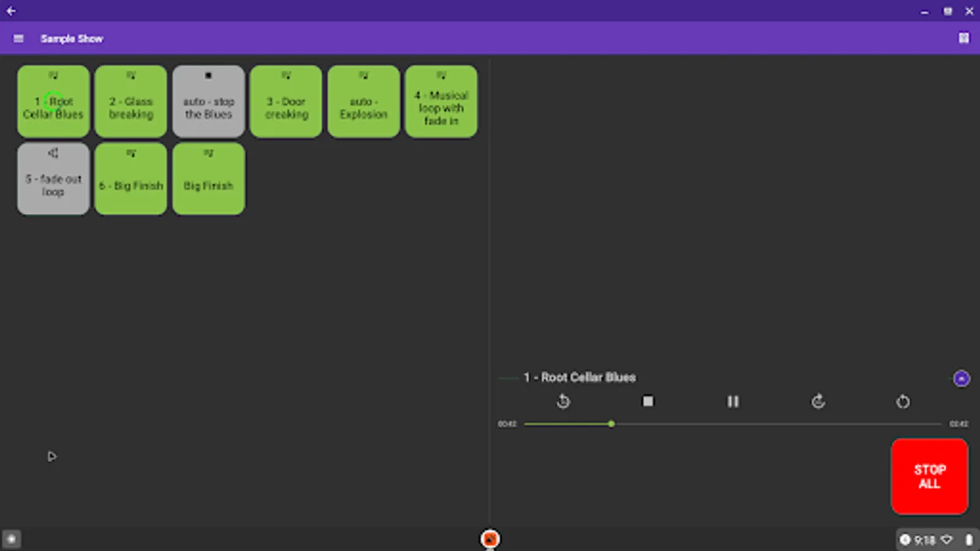Click the small play triangle near bottom left
Image resolution: width=980 pixels, height=551 pixels.
53,456
